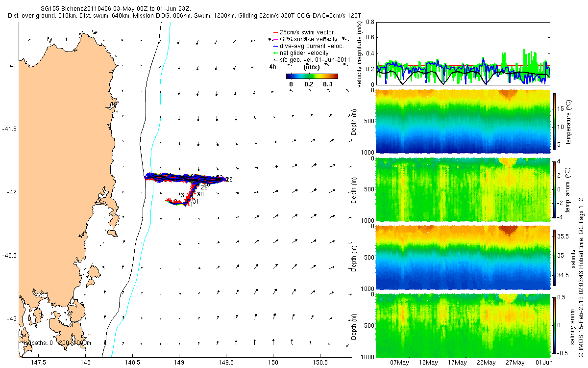Viewport: 588px width, 368px height.
Task: Click the green net glider velocity legend marker
Action: tap(275, 53)
